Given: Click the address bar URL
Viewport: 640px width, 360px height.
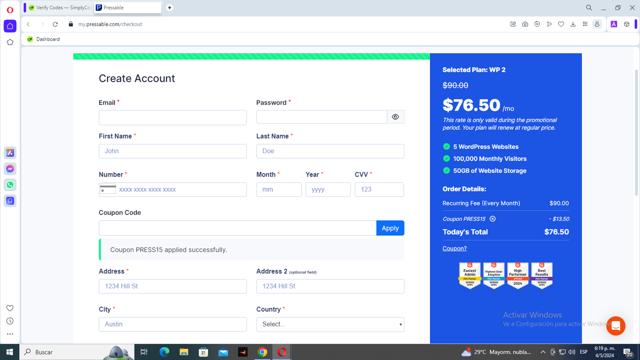Looking at the screenshot, I should click(x=110, y=24).
